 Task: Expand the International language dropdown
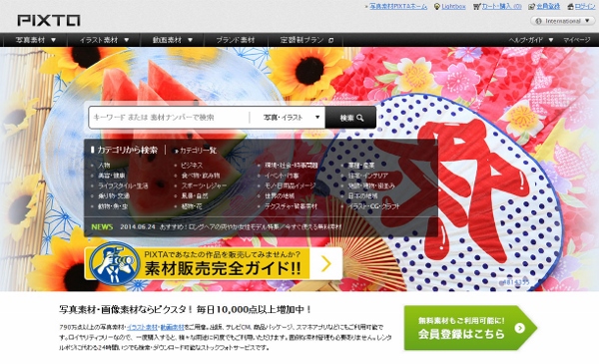tap(562, 21)
